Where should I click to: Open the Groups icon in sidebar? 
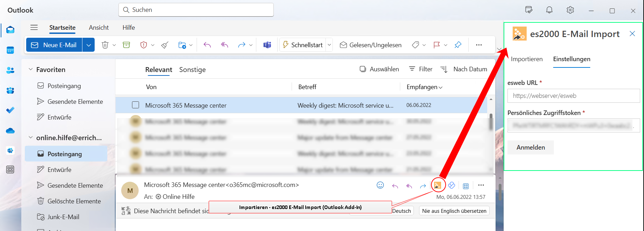tap(10, 90)
